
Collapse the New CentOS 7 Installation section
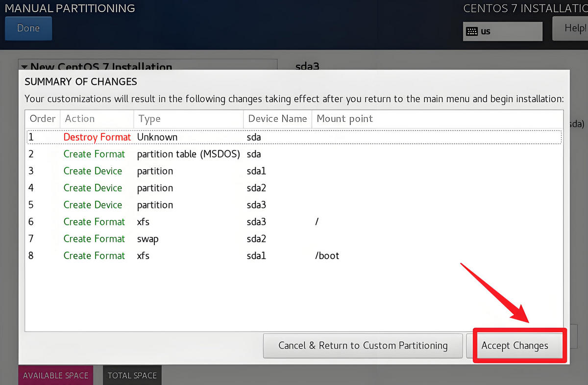point(24,67)
